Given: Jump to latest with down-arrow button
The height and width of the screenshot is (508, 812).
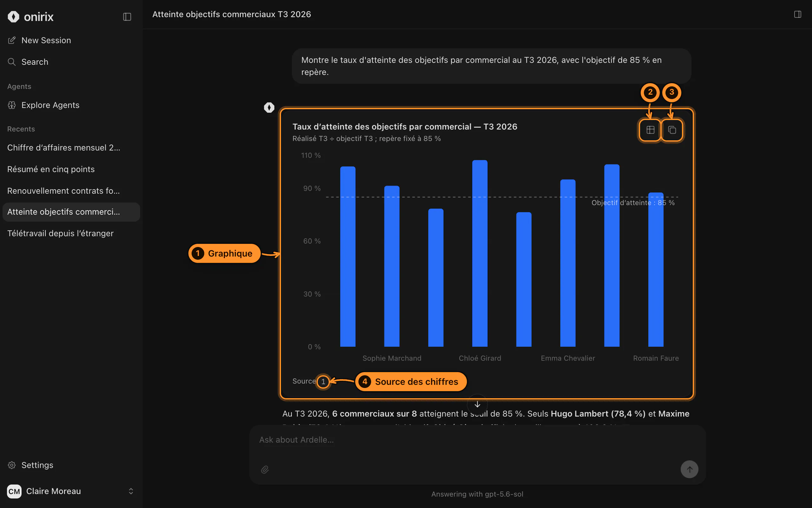Looking at the screenshot, I should (477, 404).
